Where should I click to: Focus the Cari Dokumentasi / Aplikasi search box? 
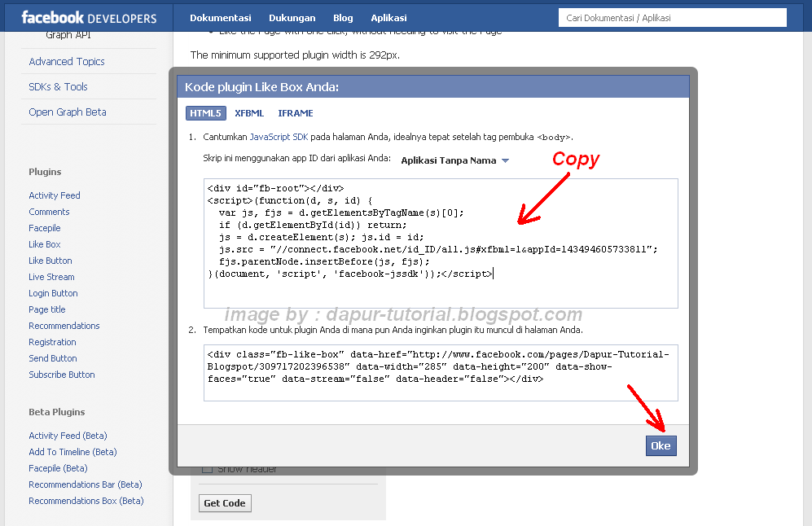673,18
